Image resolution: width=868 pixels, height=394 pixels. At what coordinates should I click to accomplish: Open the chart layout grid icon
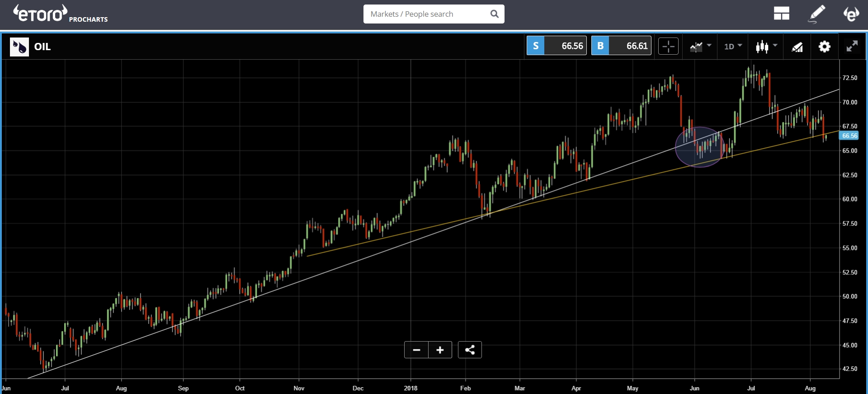coord(781,14)
